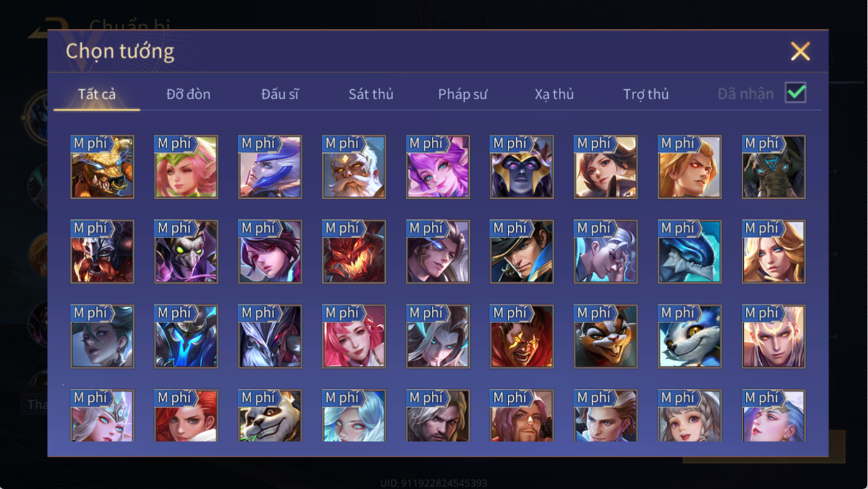Open the Trợ thủ tab
This screenshot has width=868, height=489.
point(646,94)
